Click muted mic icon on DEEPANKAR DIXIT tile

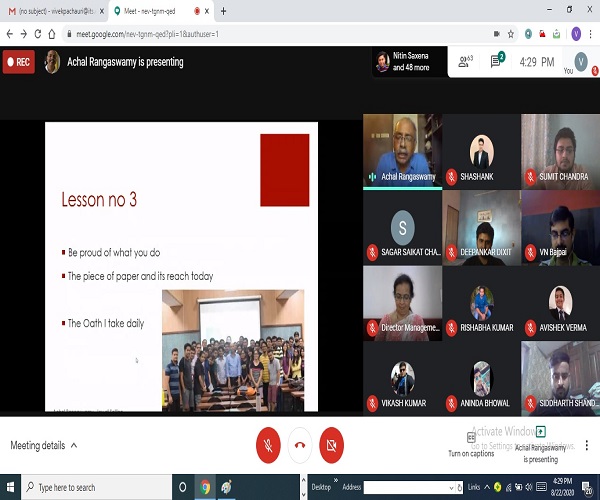[451, 252]
